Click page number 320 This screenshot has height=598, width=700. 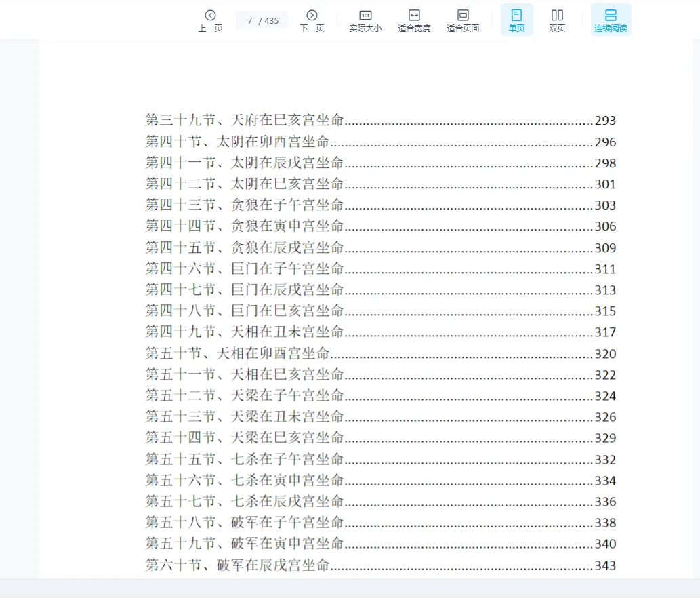click(x=605, y=354)
